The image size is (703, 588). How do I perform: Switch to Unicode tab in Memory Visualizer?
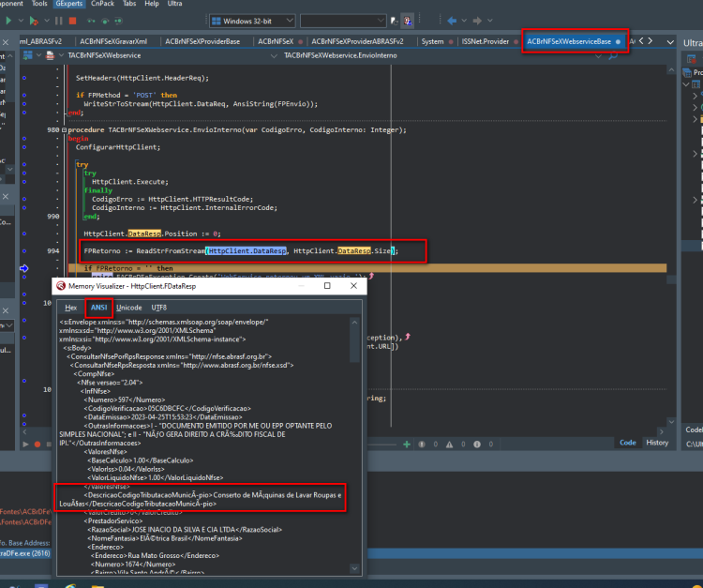128,308
